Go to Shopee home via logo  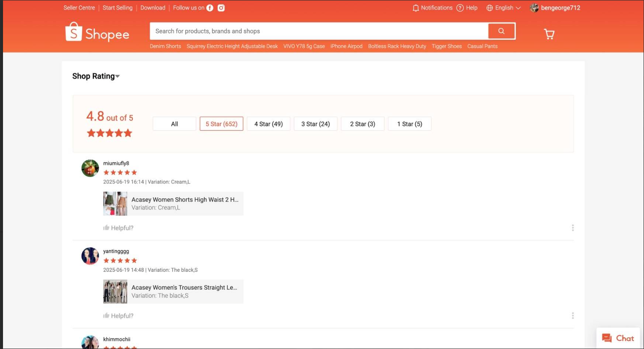point(97,33)
